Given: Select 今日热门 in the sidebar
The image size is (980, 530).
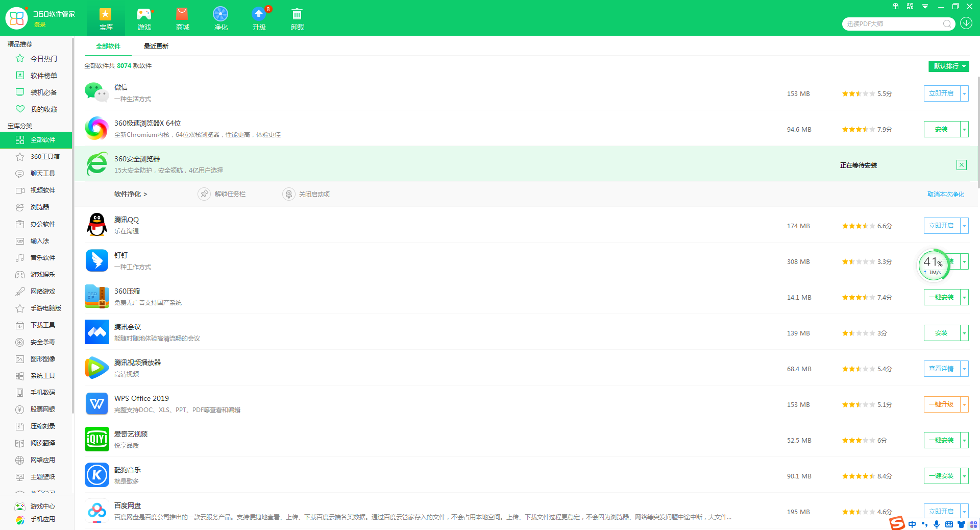Looking at the screenshot, I should click(x=37, y=59).
